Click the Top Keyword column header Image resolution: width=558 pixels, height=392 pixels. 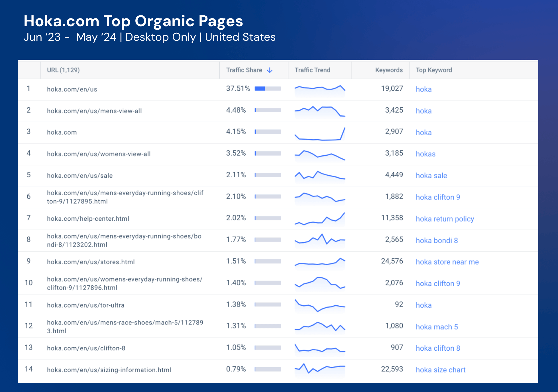click(x=434, y=70)
